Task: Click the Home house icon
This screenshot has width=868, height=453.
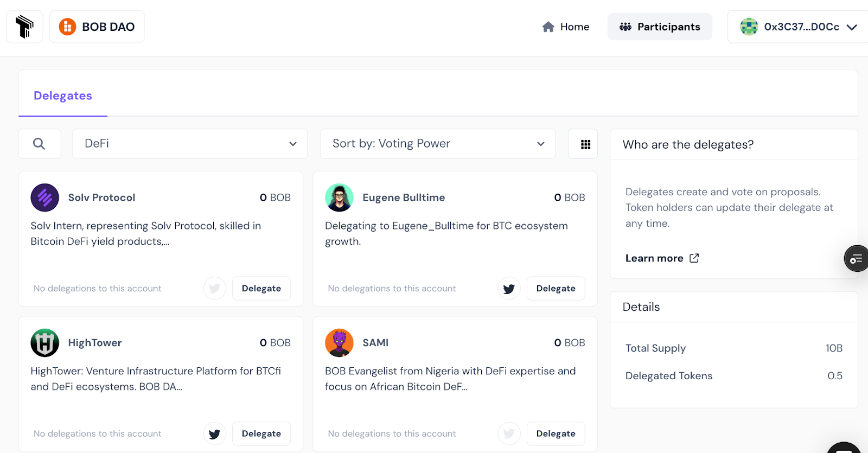Action: point(548,27)
